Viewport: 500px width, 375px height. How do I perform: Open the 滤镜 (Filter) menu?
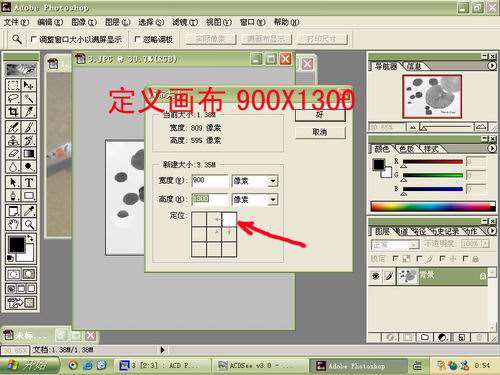[185, 22]
